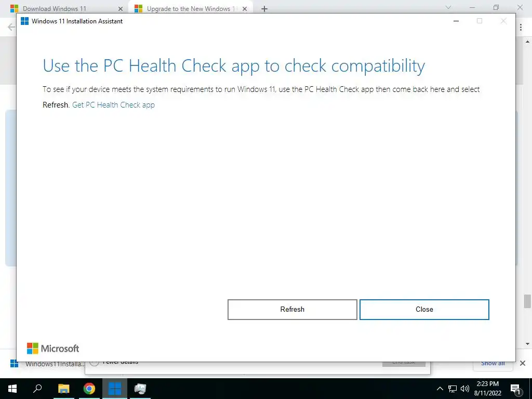Open the Get PC Health Check app link
Image resolution: width=532 pixels, height=399 pixels.
click(x=113, y=105)
